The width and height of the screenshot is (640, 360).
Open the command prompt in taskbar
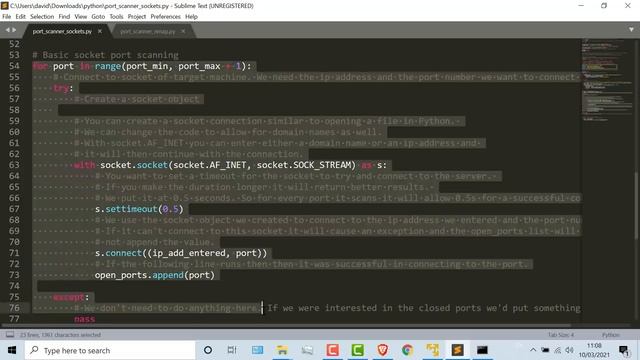click(x=482, y=350)
